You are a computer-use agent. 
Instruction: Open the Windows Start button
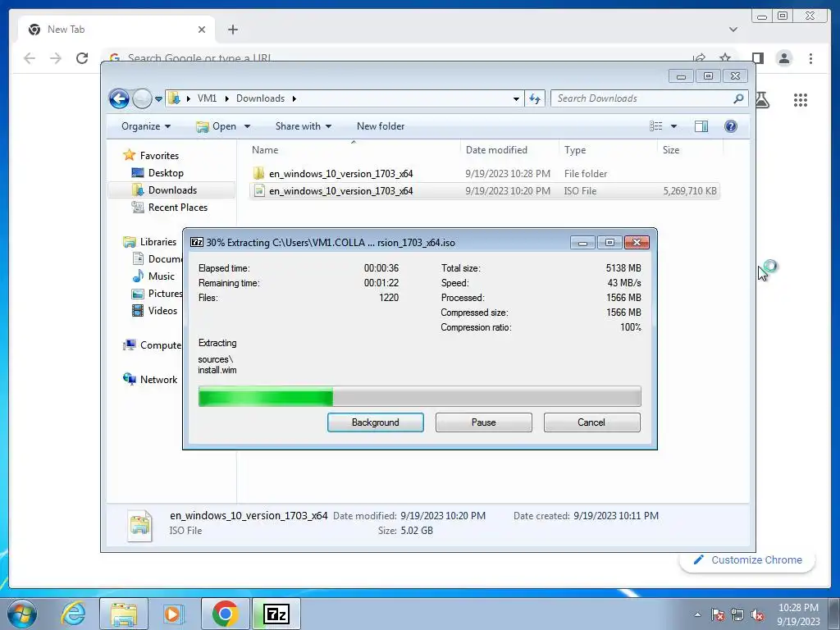point(22,614)
